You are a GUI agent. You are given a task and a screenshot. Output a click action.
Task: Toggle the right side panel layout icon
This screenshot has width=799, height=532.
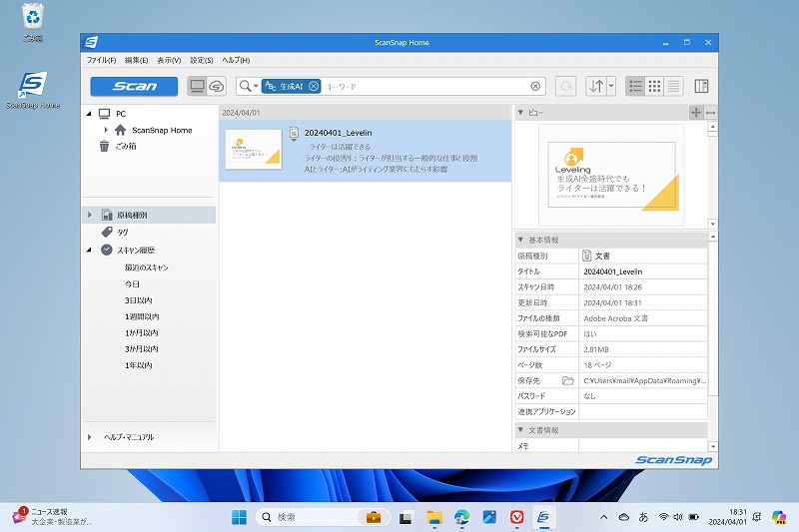(x=701, y=87)
